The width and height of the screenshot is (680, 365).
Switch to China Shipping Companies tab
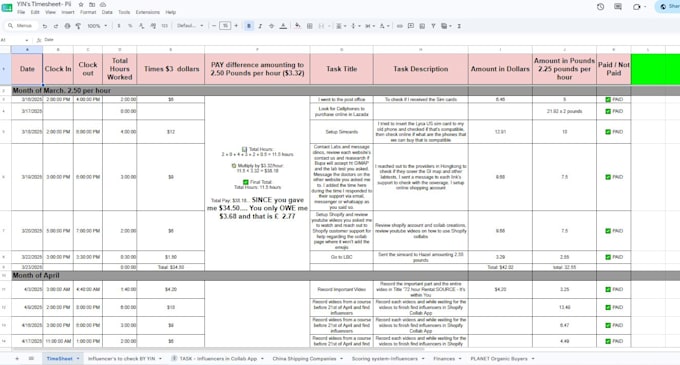(304, 358)
